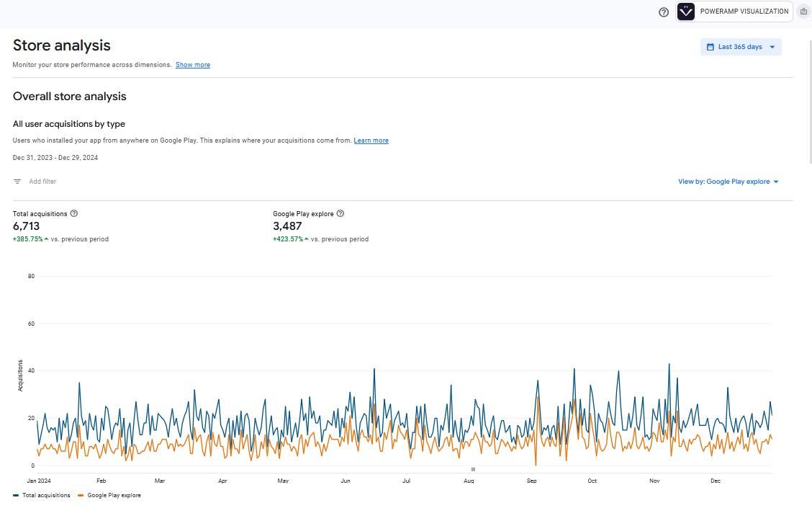This screenshot has height=508, width=812.
Task: Click the Poweramp Visualization app logo
Action: point(686,12)
